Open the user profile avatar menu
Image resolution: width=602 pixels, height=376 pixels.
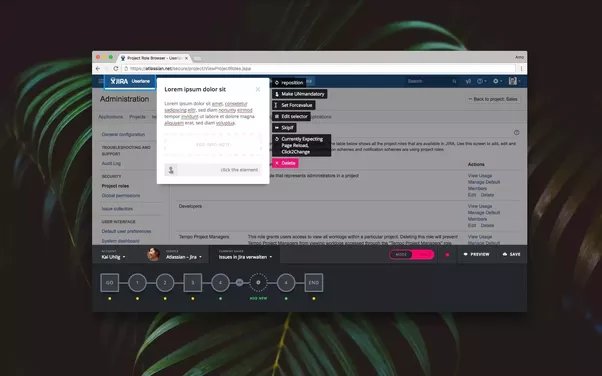click(514, 81)
